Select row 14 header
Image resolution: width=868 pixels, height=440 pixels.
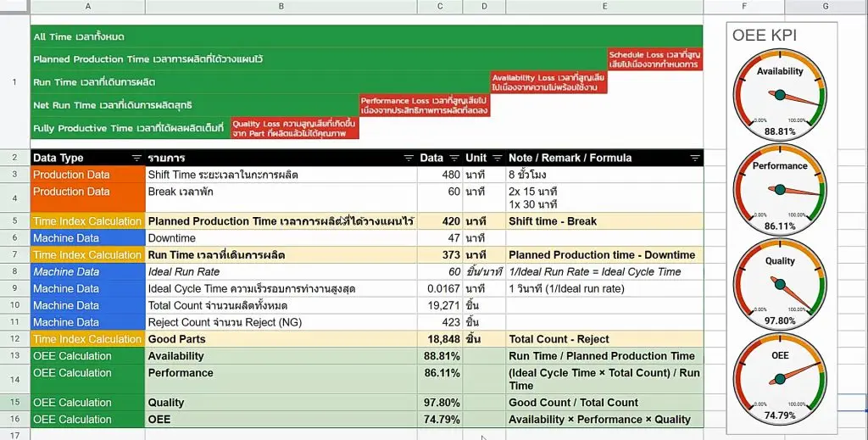click(15, 379)
